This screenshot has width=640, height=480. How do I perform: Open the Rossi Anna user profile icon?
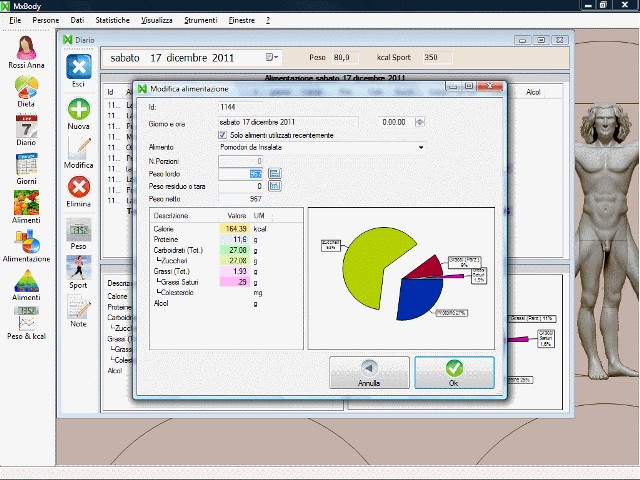click(x=27, y=48)
